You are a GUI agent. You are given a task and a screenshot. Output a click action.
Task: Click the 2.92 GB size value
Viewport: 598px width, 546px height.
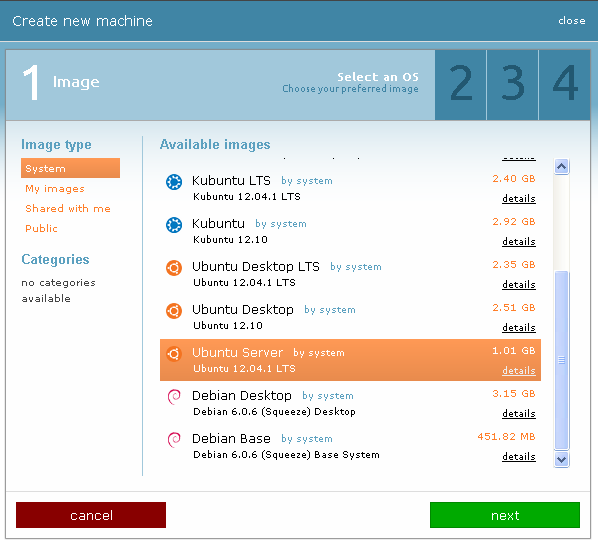pyautogui.click(x=514, y=222)
